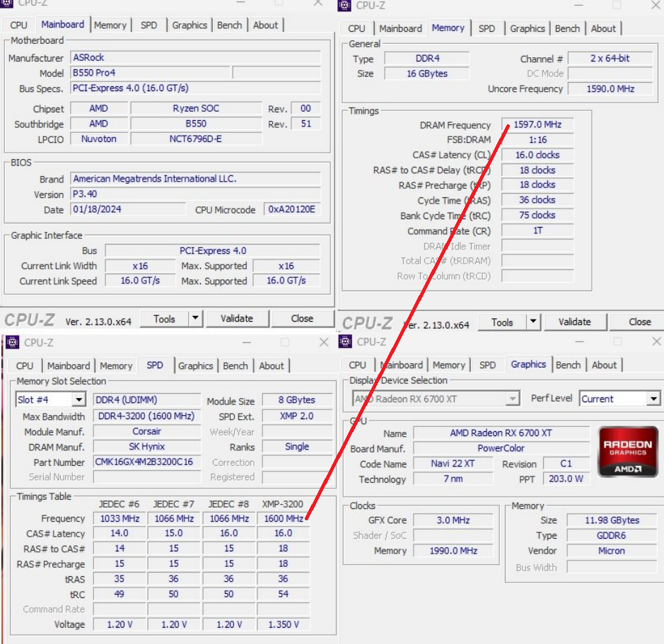This screenshot has height=644, width=664.
Task: Click part number CMK16GX4M2B3200C16 field
Action: pyautogui.click(x=146, y=462)
